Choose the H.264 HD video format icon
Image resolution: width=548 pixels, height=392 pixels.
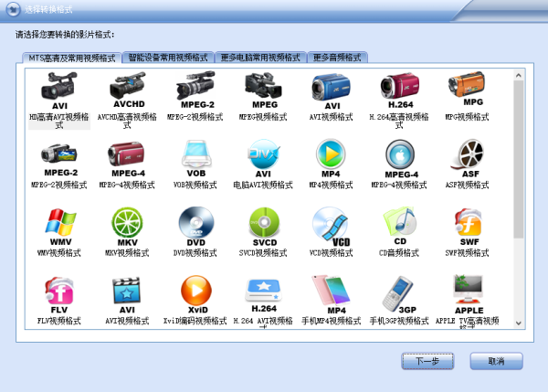point(398,90)
